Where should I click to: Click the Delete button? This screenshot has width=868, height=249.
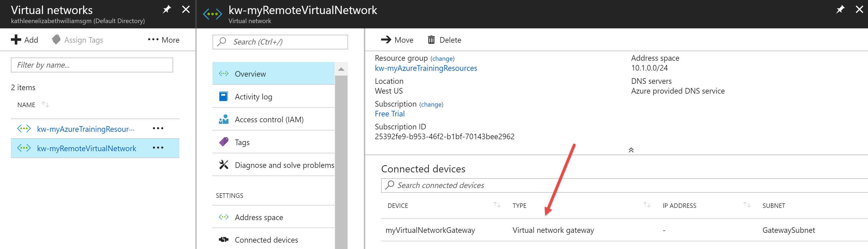pos(444,40)
